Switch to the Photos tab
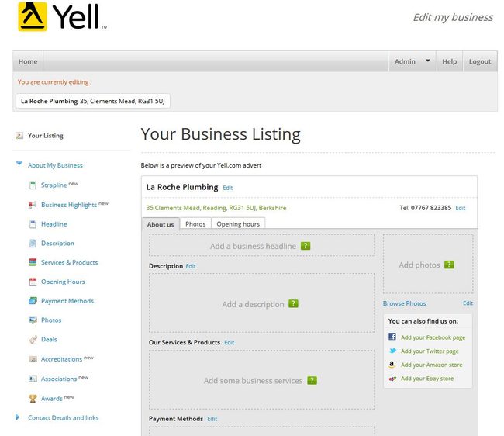Screen dimensions: 504x436 [x=195, y=223]
